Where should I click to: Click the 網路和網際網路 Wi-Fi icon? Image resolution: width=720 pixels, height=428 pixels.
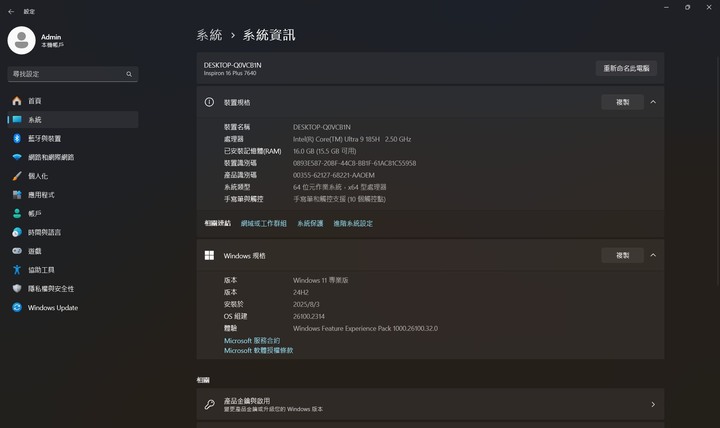coord(17,157)
